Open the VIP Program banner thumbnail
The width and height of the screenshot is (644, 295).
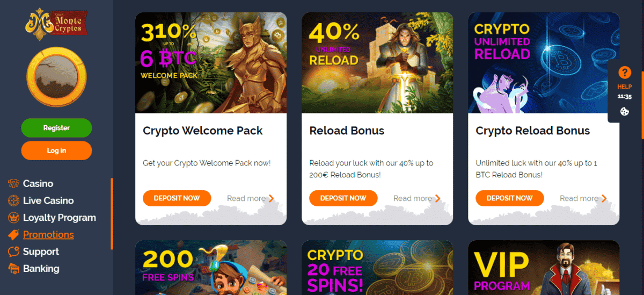coord(544,268)
